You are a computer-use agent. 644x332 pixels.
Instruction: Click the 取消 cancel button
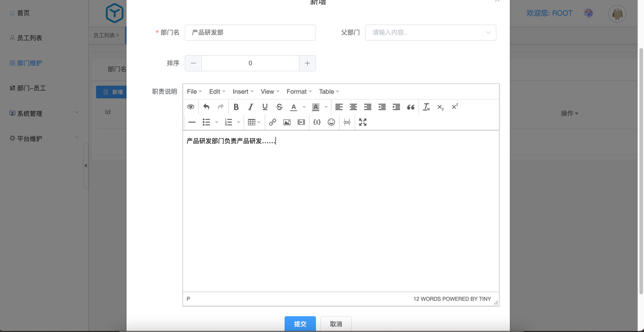(x=336, y=324)
